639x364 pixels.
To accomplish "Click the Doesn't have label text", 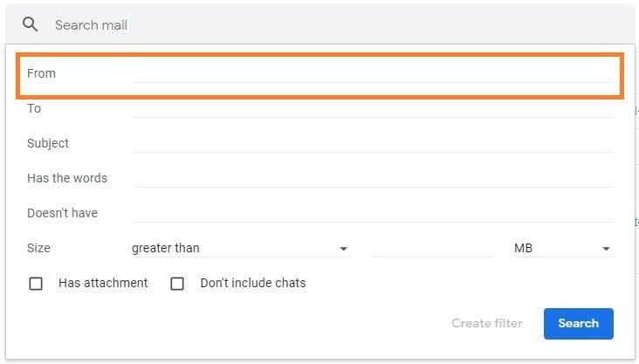I will click(62, 213).
